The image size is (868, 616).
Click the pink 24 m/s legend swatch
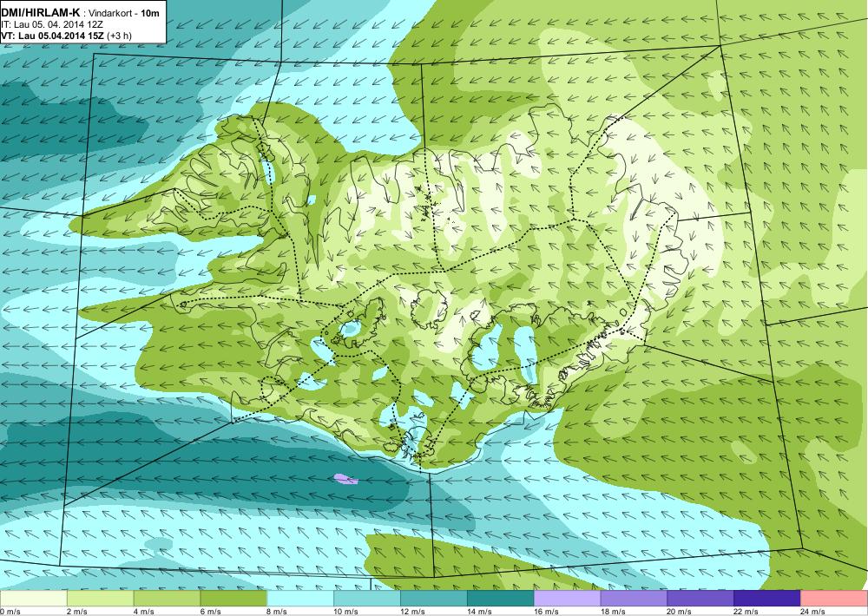point(834,599)
